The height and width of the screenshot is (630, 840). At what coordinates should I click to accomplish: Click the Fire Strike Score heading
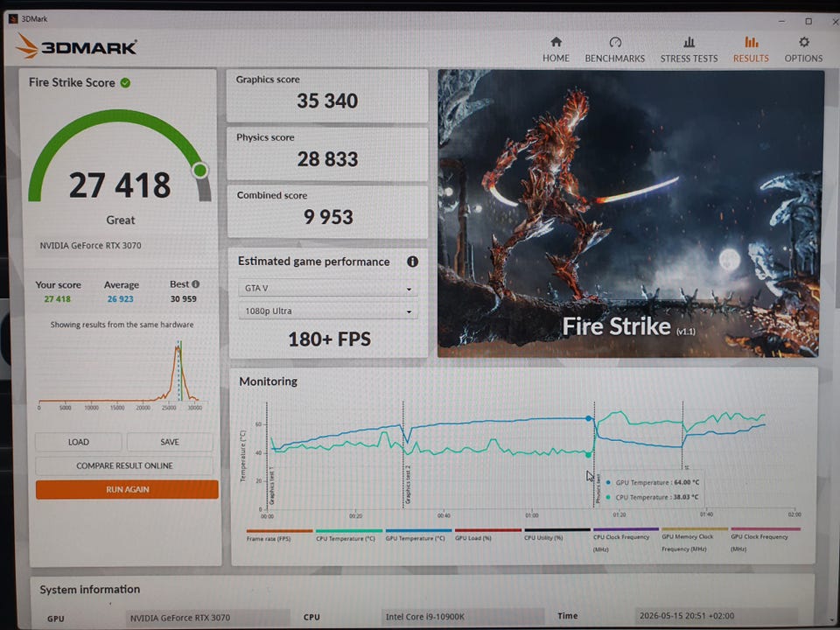72,82
